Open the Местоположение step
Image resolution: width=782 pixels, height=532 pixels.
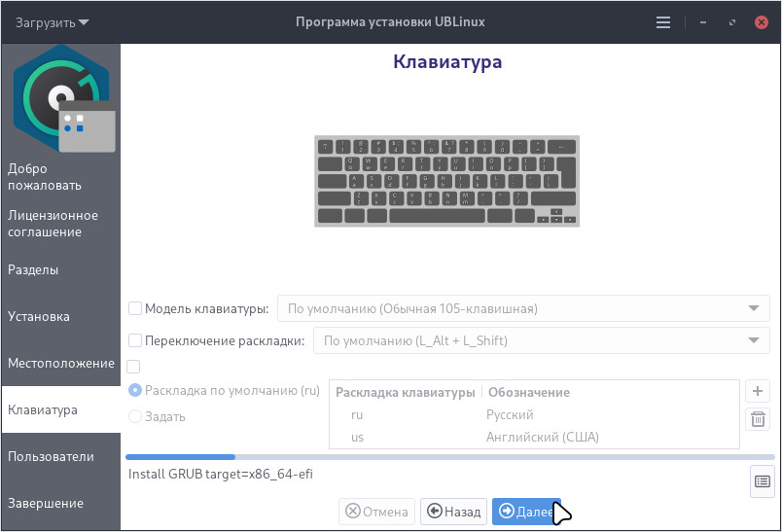[x=61, y=363]
